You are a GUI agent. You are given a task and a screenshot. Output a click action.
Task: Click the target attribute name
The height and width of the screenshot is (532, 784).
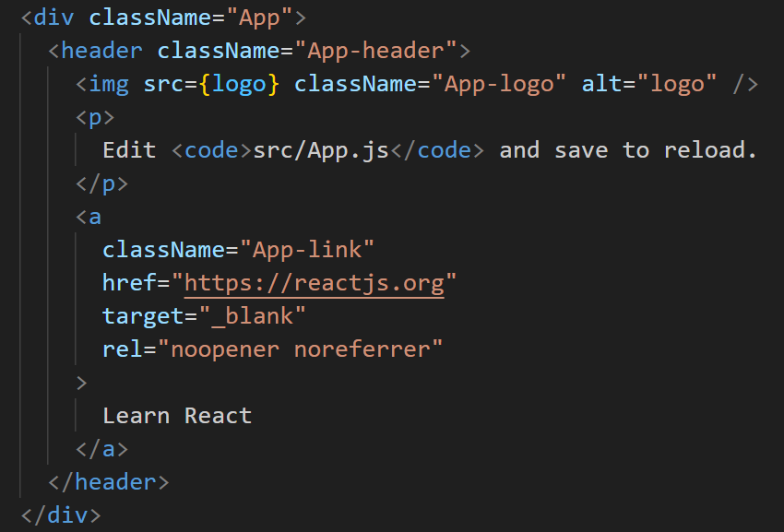[x=143, y=316]
